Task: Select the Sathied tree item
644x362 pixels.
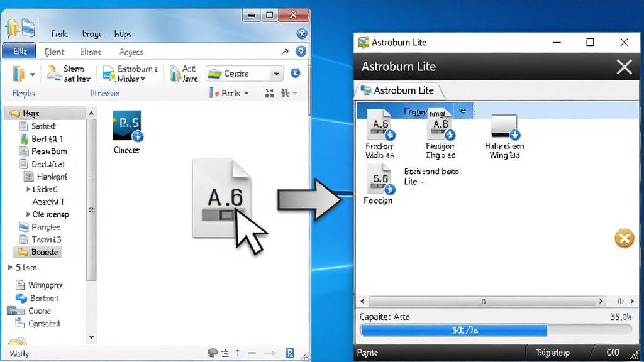Action: (38, 126)
